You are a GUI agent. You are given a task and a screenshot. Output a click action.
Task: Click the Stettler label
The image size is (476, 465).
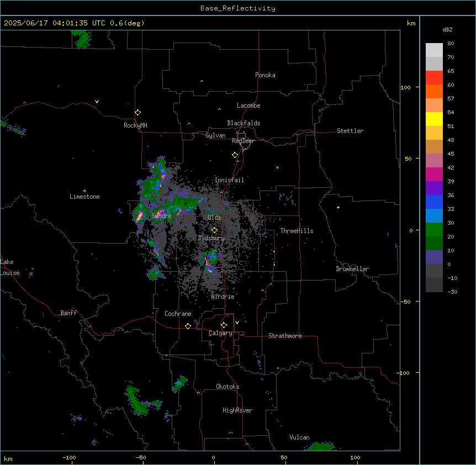click(x=350, y=131)
